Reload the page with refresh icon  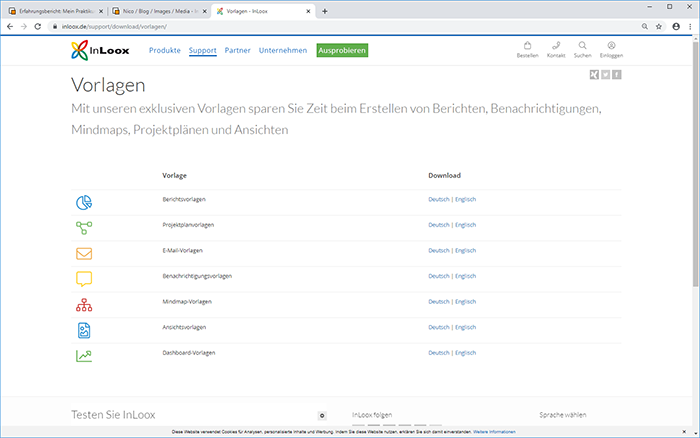click(38, 26)
